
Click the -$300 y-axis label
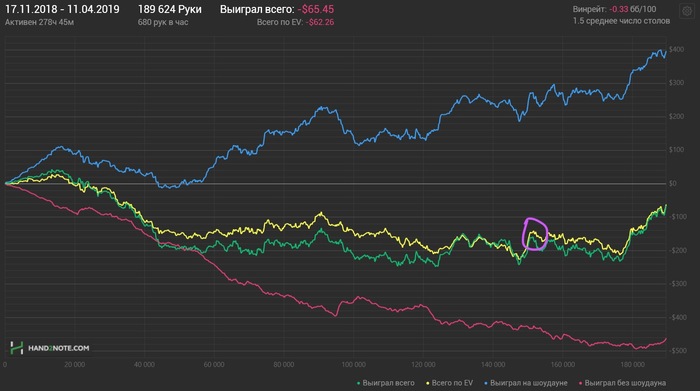tap(677, 284)
